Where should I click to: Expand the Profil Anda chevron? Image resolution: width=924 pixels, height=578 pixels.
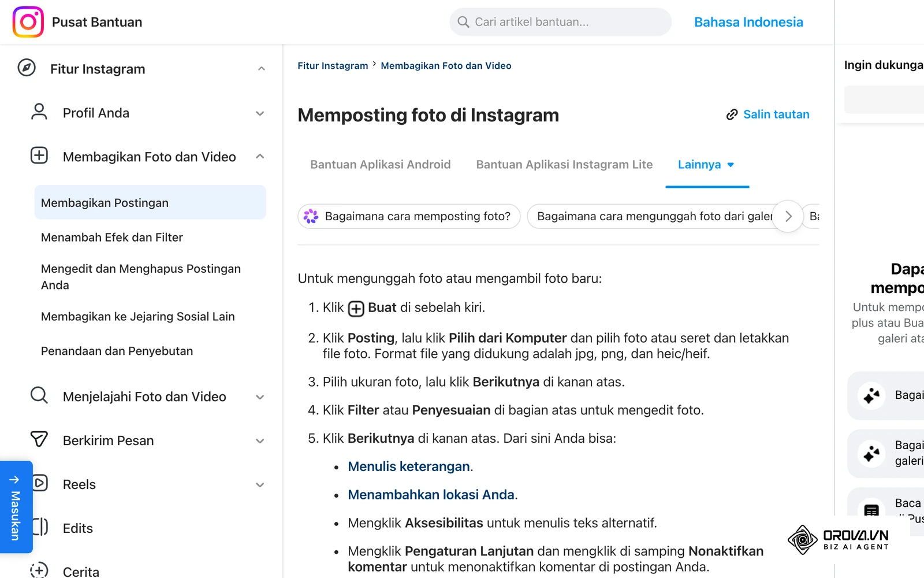tap(260, 113)
